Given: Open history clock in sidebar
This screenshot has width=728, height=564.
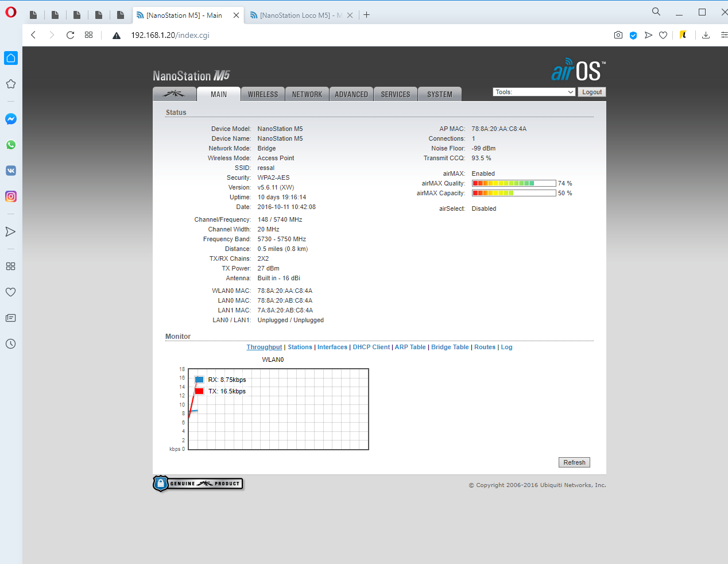Looking at the screenshot, I should pos(10,343).
